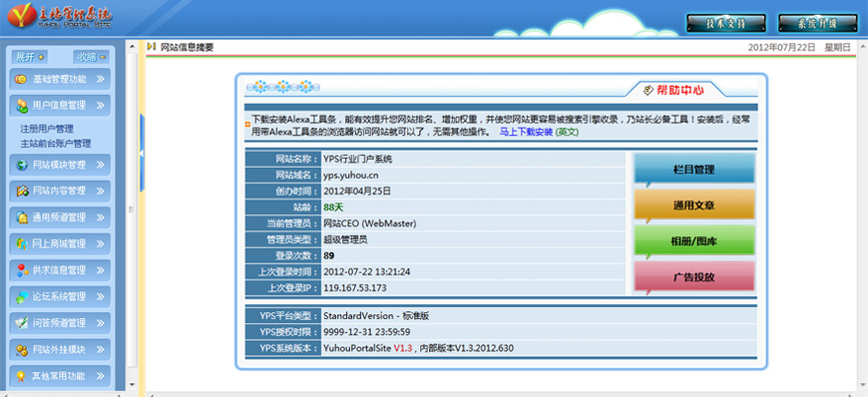The height and width of the screenshot is (397, 868).
Task: Expand the 网上商城管理 section chevron
Action: pyautogui.click(x=100, y=243)
